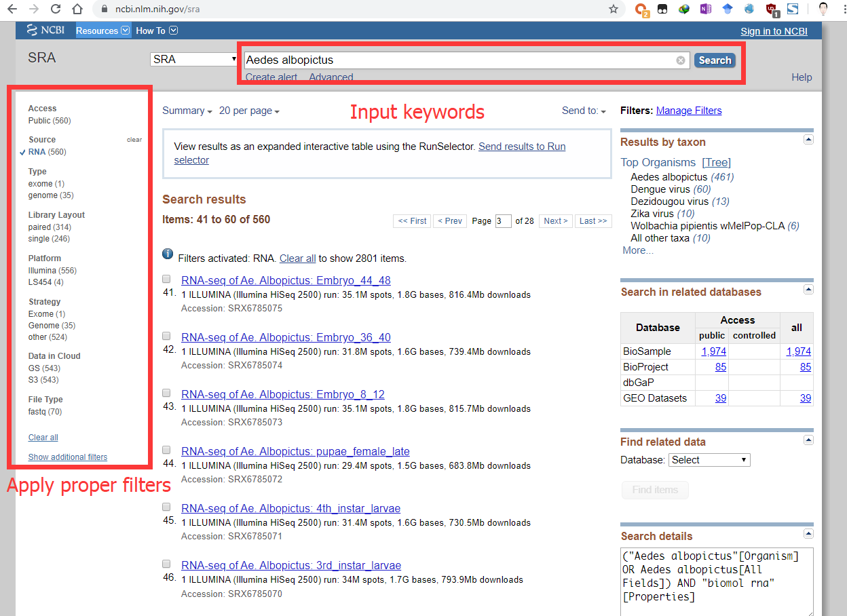Open the Resources menu
Screen dimensions: 847x616
click(102, 31)
